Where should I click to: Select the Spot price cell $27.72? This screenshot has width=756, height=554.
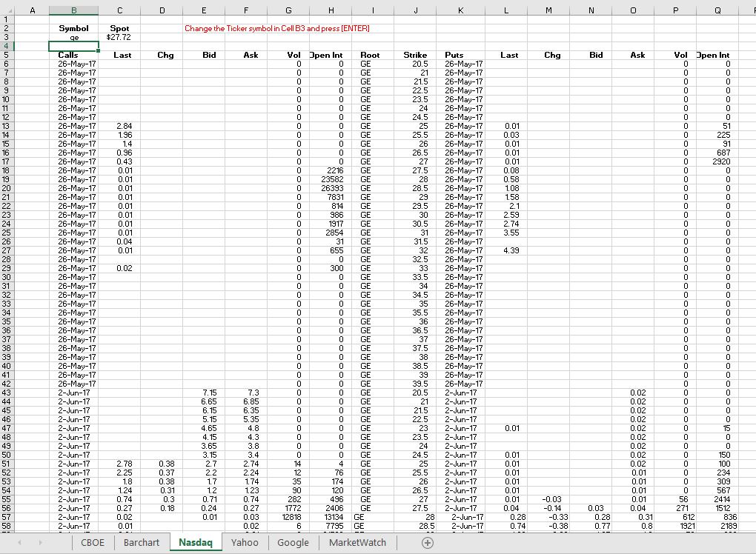coord(119,37)
